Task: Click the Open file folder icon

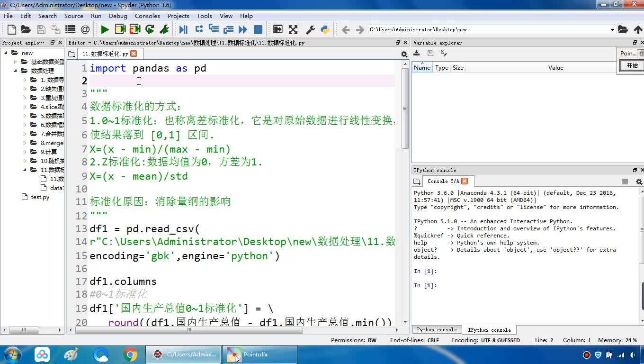Action: [x=26, y=29]
